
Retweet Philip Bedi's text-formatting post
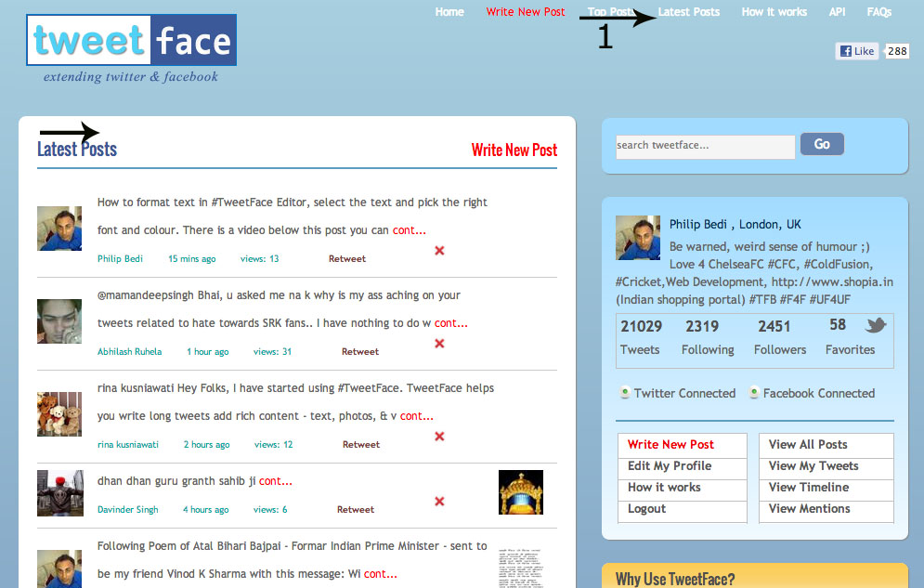(347, 258)
